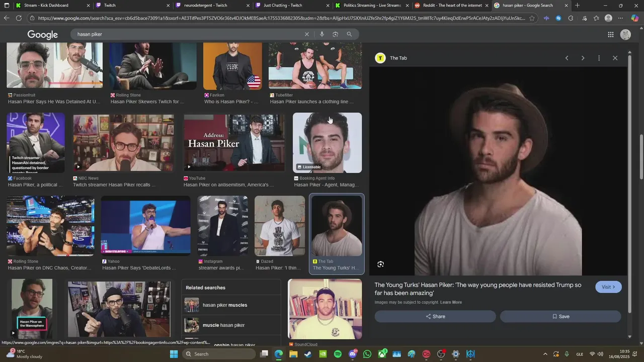Open SoundCloud image with bookshelf thumbnail
Viewport: 644px width, 362px height.
(x=325, y=309)
